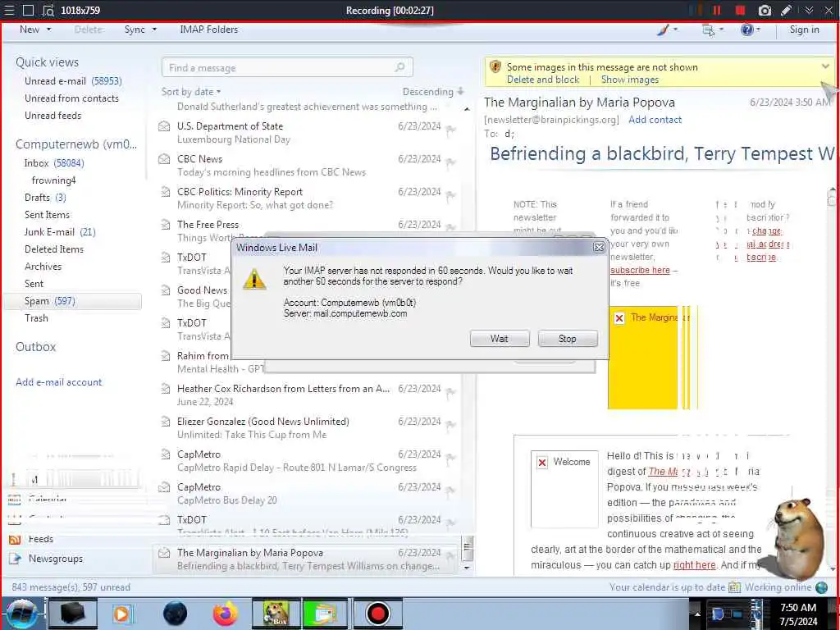This screenshot has width=840, height=630.
Task: Pause the recording in the top bar
Action: [716, 10]
